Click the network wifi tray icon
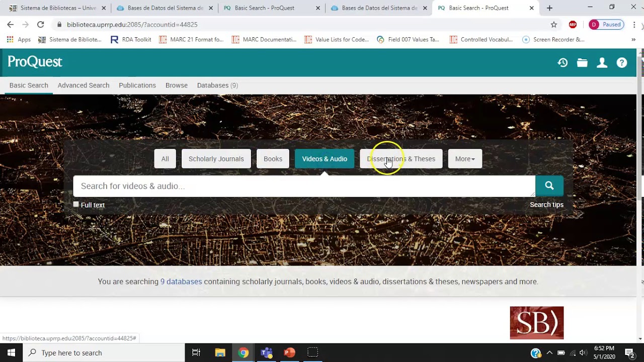This screenshot has height=362, width=644. tap(573, 352)
